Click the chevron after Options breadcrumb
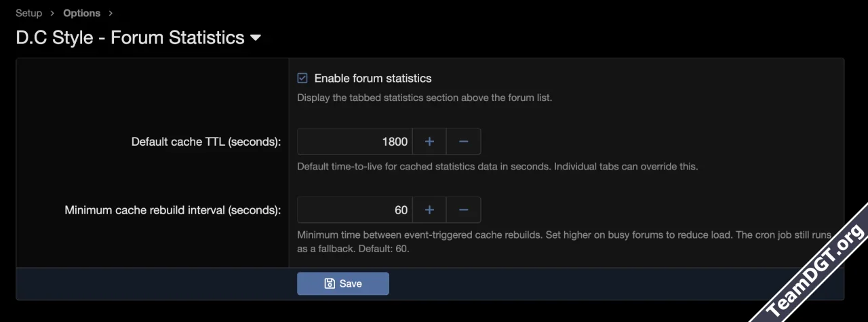 [x=111, y=13]
